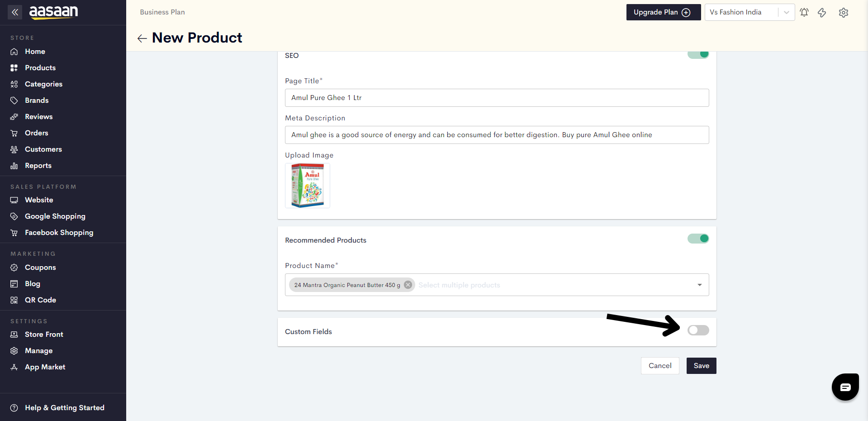This screenshot has height=421, width=868.
Task: Click the Categories icon in sidebar
Action: [14, 84]
